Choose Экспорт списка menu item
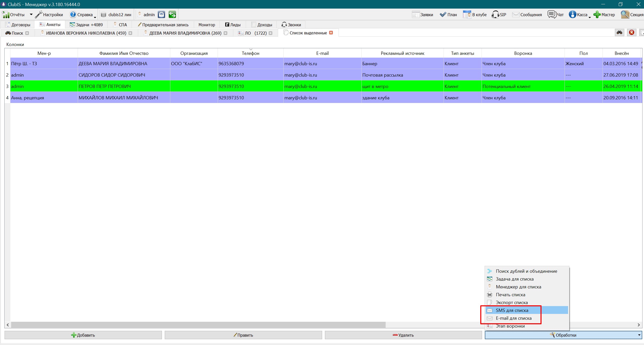 point(526,303)
